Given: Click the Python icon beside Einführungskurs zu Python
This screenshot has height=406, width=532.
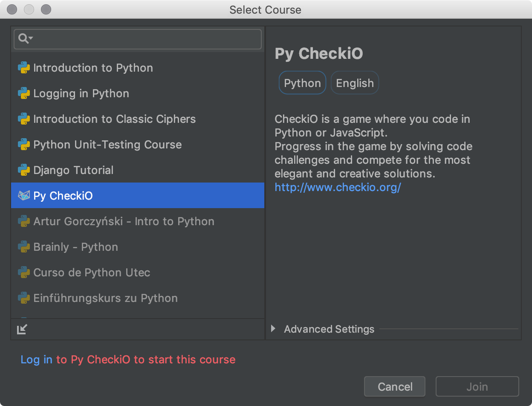Looking at the screenshot, I should coord(24,298).
